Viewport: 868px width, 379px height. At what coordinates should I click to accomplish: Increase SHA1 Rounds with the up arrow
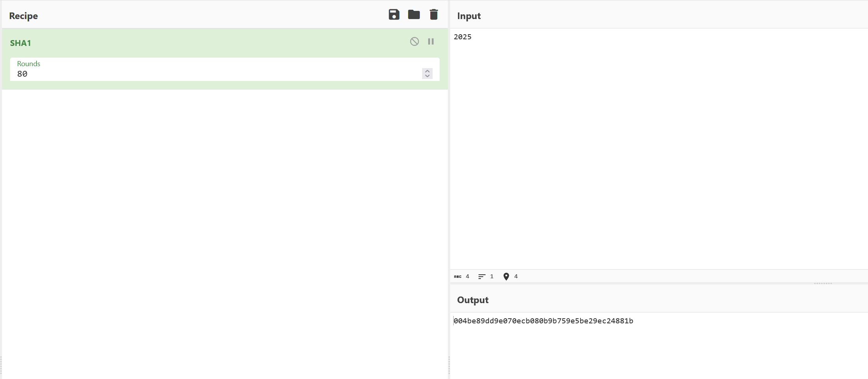point(427,71)
